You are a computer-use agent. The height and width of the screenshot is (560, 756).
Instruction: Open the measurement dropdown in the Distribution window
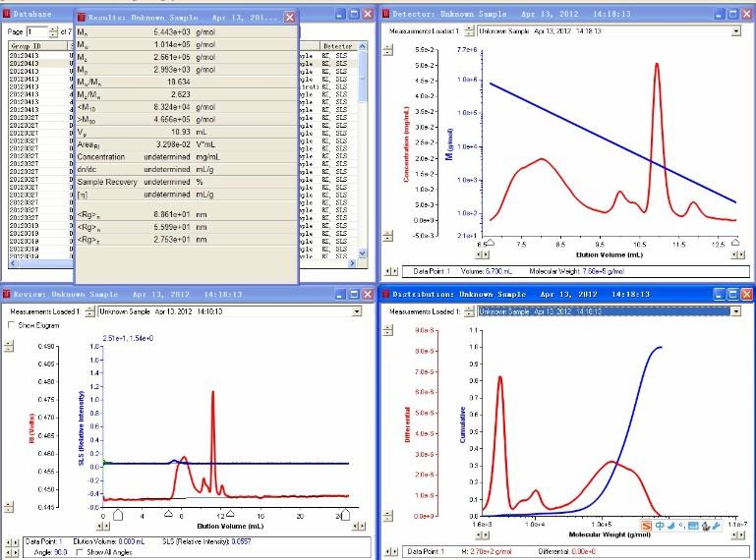tap(735, 311)
